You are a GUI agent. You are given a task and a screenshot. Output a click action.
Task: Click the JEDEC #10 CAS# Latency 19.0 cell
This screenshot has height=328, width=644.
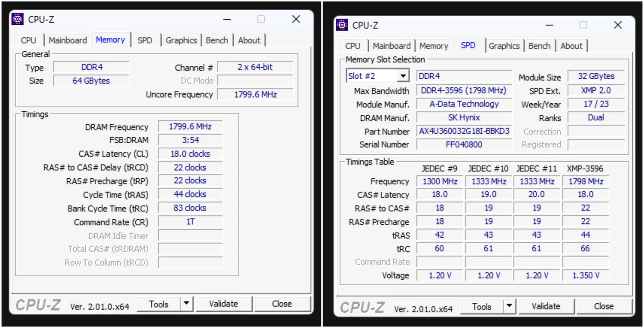pyautogui.click(x=489, y=194)
